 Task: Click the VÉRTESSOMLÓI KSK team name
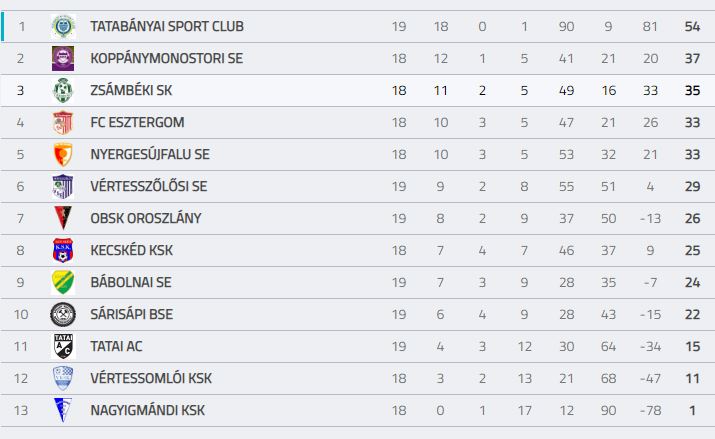[x=151, y=378]
